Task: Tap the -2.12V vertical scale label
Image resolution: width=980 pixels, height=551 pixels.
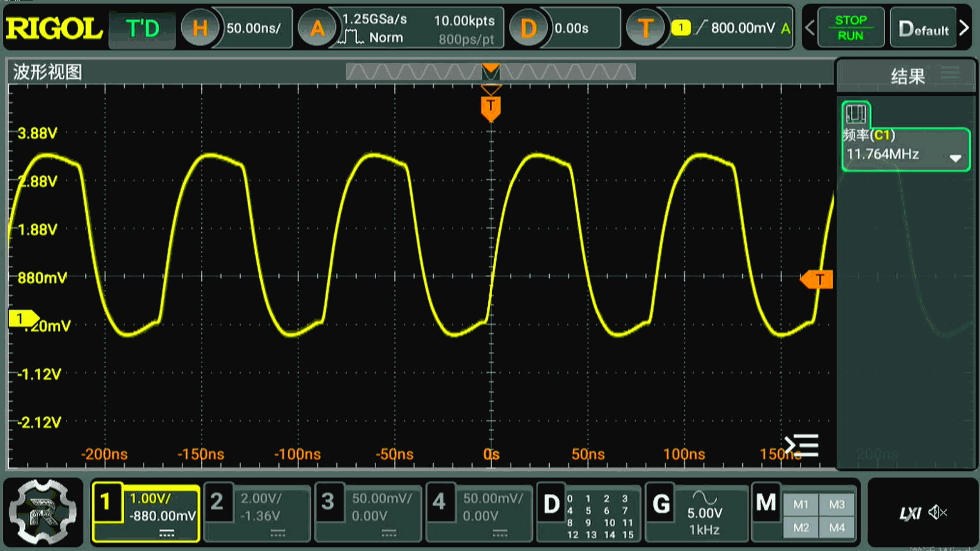Action: point(39,422)
